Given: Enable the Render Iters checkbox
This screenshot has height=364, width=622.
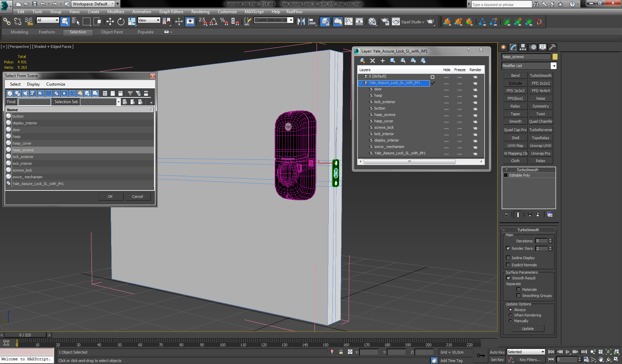Looking at the screenshot, I should [x=508, y=248].
